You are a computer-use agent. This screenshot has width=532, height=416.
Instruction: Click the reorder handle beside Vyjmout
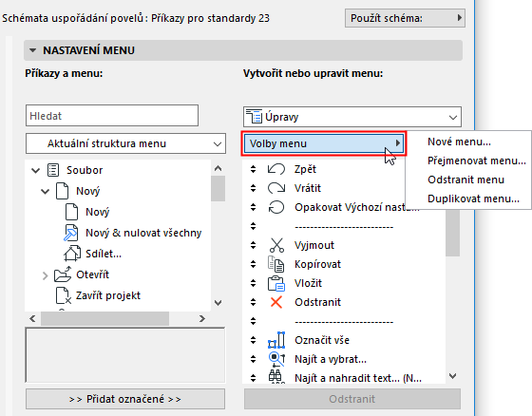(x=253, y=245)
